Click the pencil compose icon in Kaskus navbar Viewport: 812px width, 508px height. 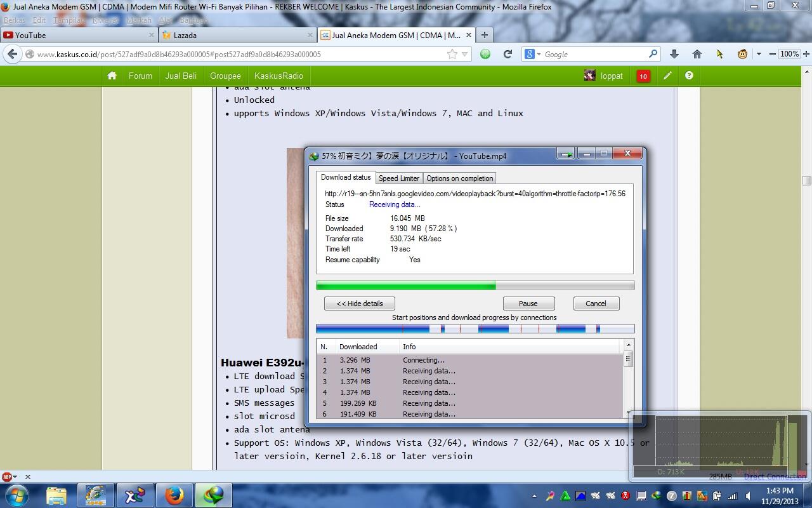click(667, 76)
